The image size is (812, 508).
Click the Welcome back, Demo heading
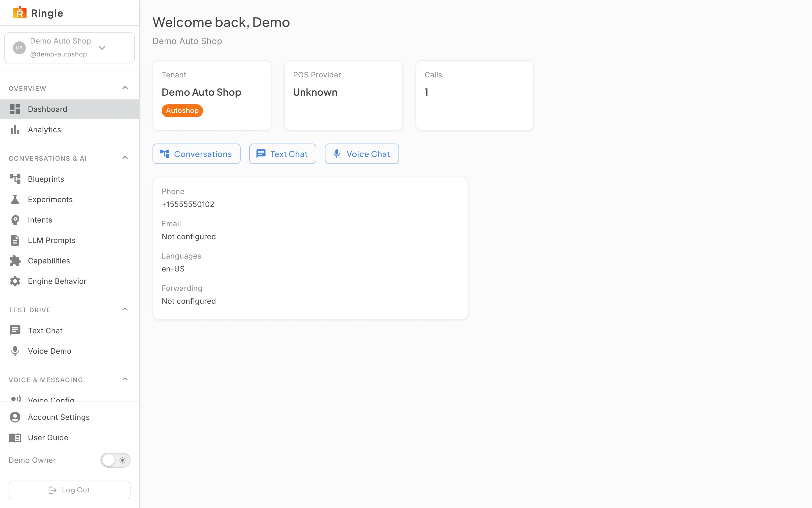(x=221, y=22)
